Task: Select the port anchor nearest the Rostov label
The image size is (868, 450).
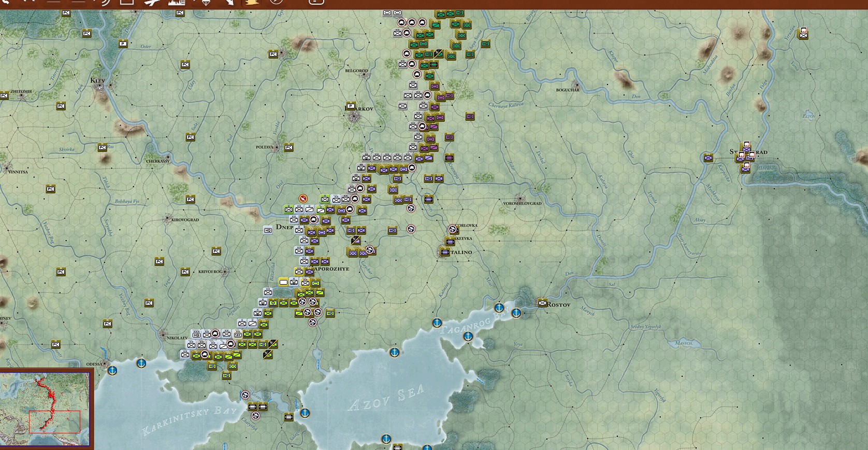Action: (516, 313)
